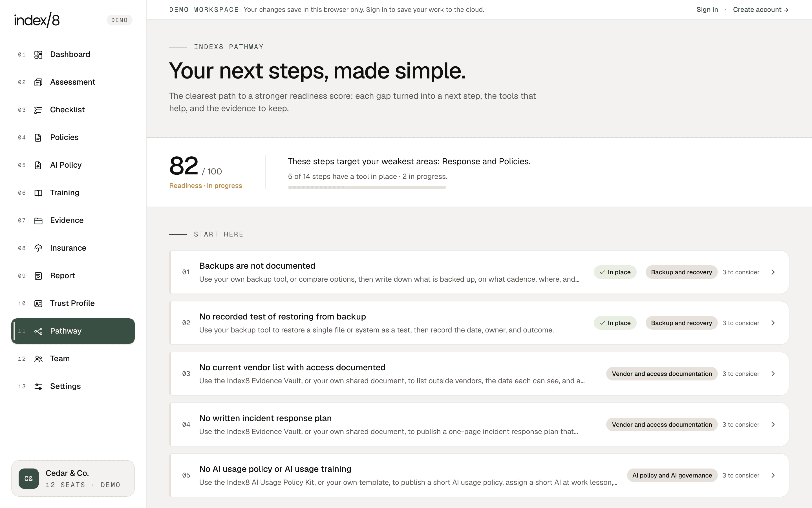Expand the vendor list step chevron
This screenshot has width=812, height=508.
(x=773, y=374)
